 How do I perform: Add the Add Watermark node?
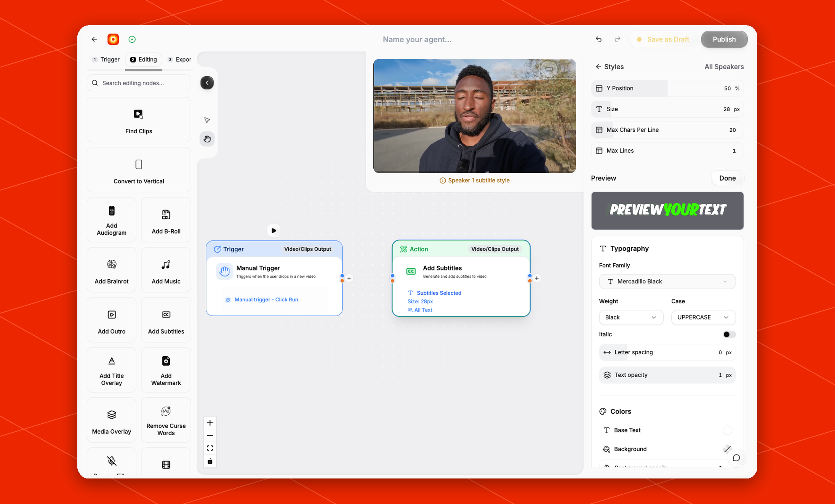pyautogui.click(x=166, y=370)
